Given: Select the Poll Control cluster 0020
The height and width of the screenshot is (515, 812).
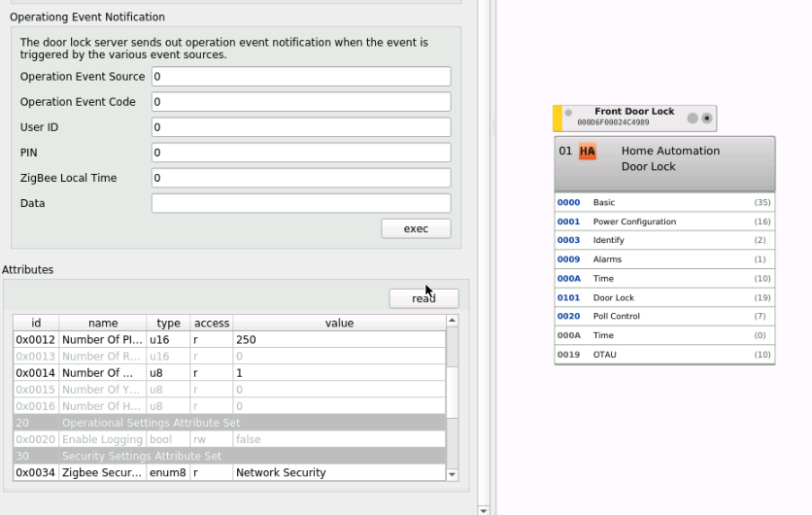Looking at the screenshot, I should tap(664, 317).
